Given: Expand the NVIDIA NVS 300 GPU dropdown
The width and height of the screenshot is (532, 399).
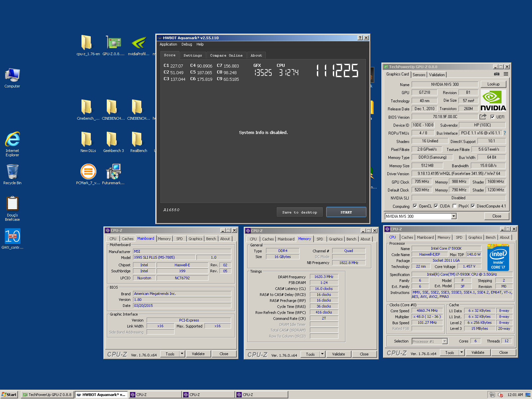Looking at the screenshot, I should 454,216.
